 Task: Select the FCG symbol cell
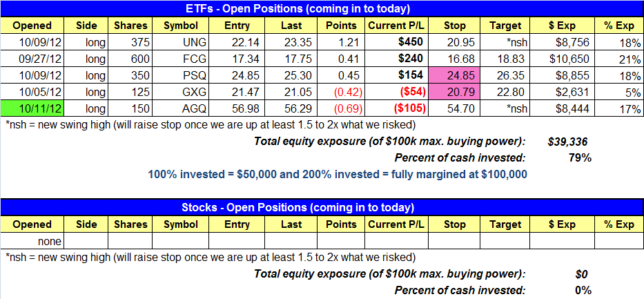tap(179, 59)
